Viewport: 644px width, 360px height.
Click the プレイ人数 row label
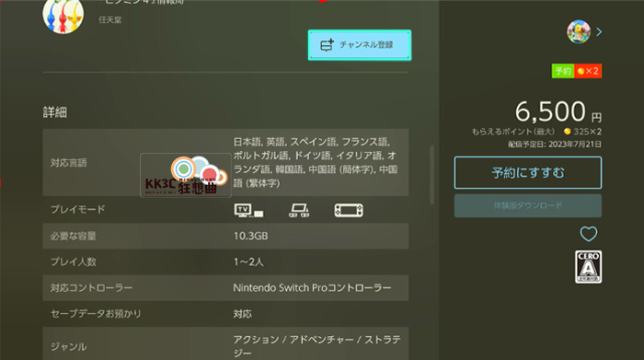pyautogui.click(x=73, y=261)
